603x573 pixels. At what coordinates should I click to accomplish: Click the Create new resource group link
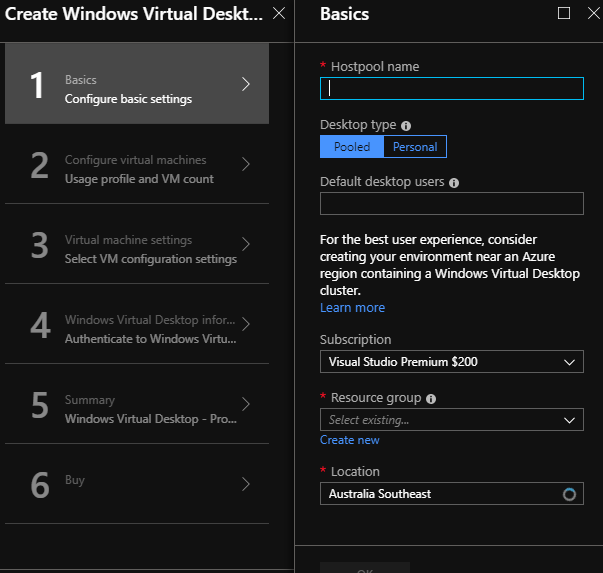point(349,440)
